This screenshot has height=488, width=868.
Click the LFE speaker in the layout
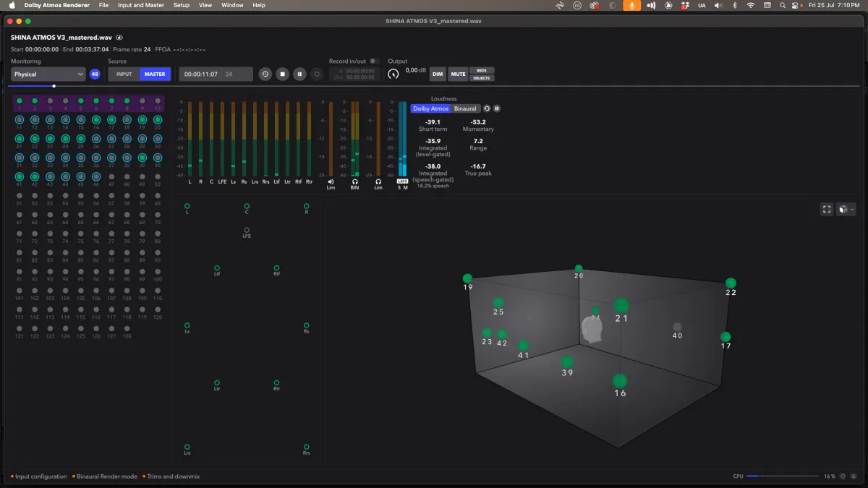coord(247,230)
